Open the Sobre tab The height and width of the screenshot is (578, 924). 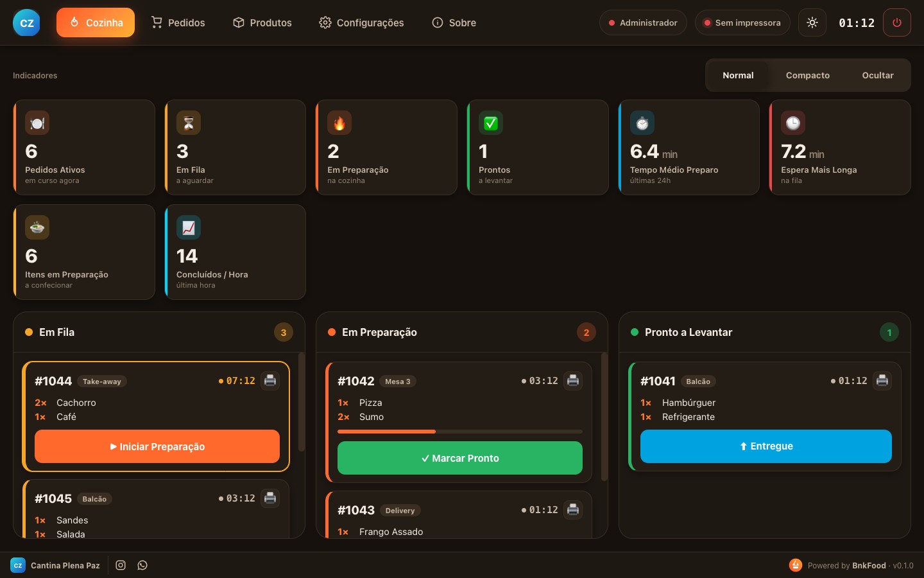pyautogui.click(x=454, y=22)
